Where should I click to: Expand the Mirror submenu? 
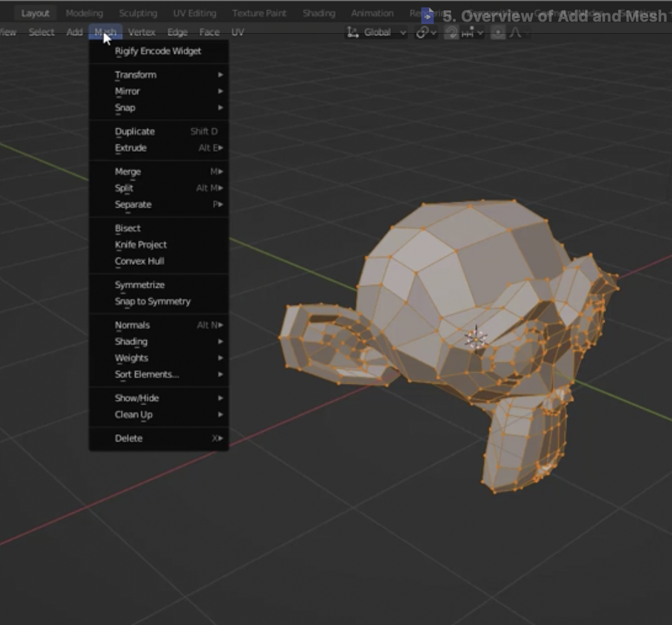158,92
